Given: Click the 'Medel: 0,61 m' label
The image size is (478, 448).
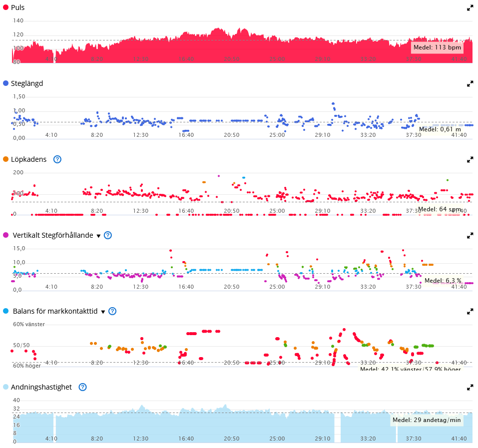Looking at the screenshot, I should [x=440, y=129].
